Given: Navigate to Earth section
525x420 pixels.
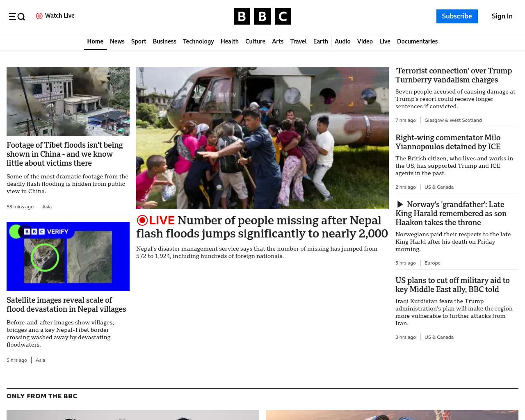Looking at the screenshot, I should click(321, 41).
